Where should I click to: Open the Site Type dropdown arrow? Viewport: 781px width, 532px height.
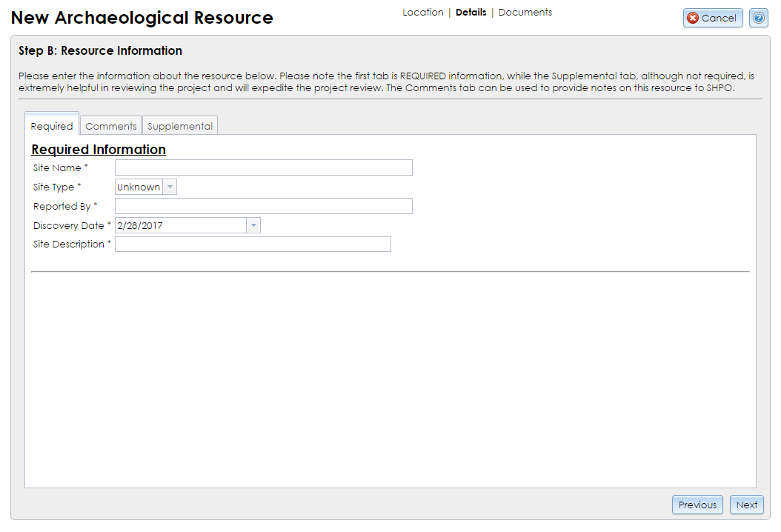pos(170,187)
